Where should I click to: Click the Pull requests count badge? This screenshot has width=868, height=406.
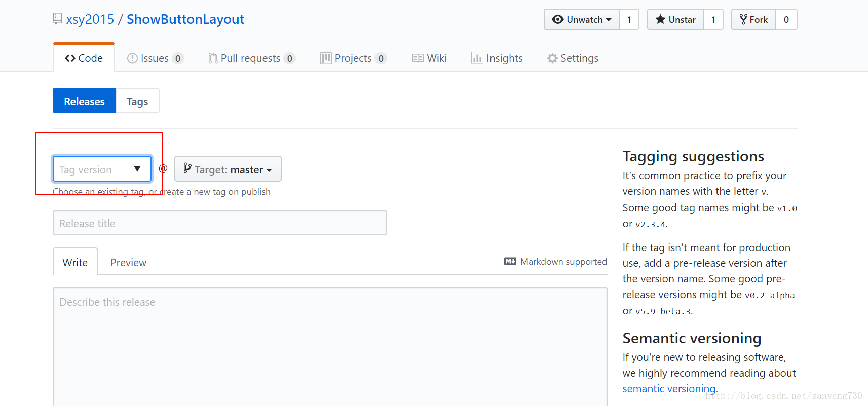[x=290, y=58]
